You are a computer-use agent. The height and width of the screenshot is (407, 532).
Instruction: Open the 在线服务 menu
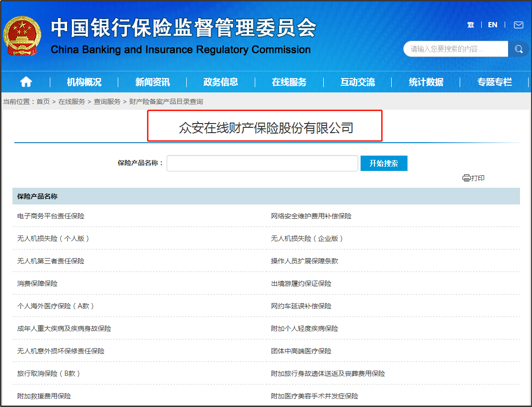[289, 82]
